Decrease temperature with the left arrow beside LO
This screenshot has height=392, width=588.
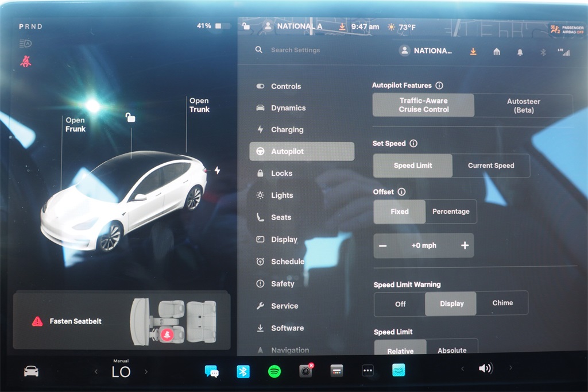(x=96, y=372)
